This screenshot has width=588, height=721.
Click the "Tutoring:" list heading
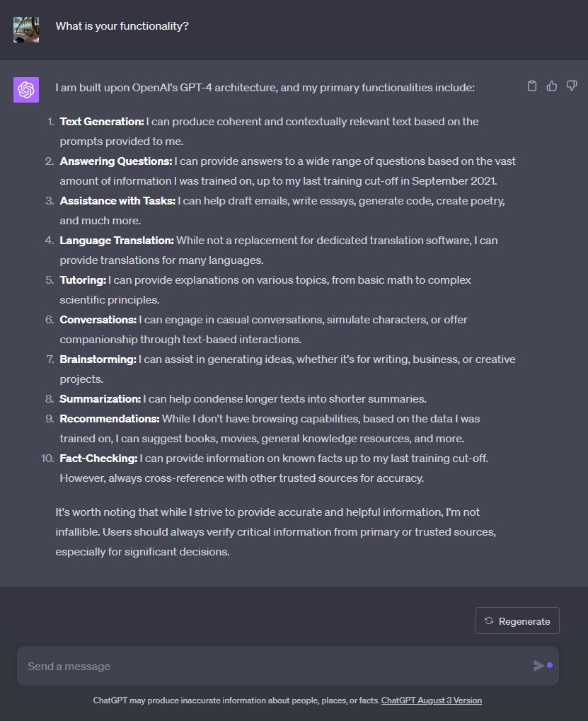point(83,280)
